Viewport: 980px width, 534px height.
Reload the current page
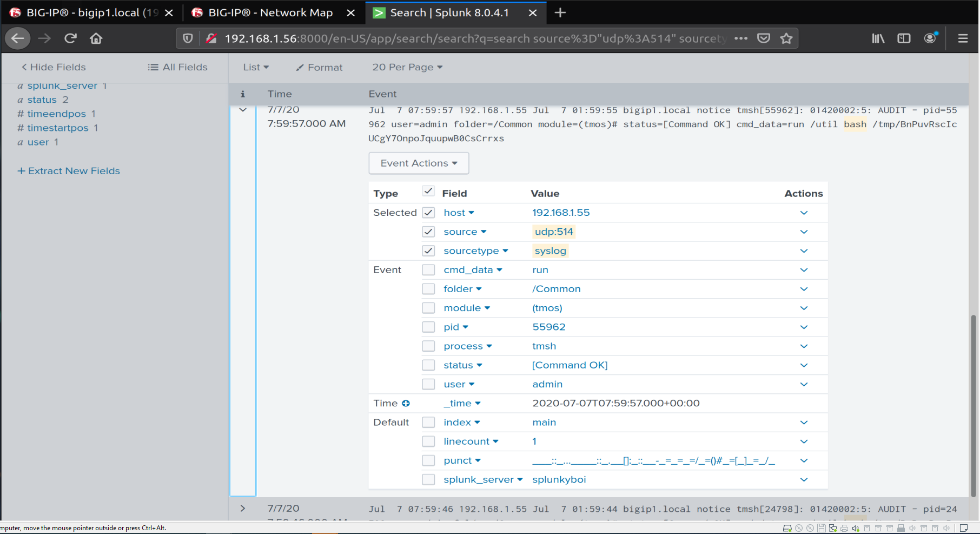click(70, 38)
